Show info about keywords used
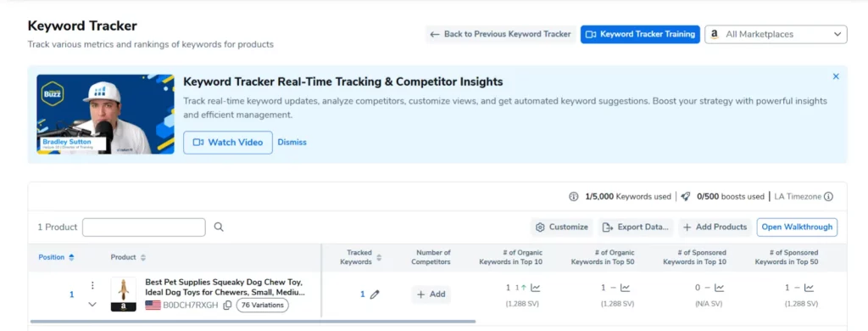This screenshot has width=868, height=331. 574,197
